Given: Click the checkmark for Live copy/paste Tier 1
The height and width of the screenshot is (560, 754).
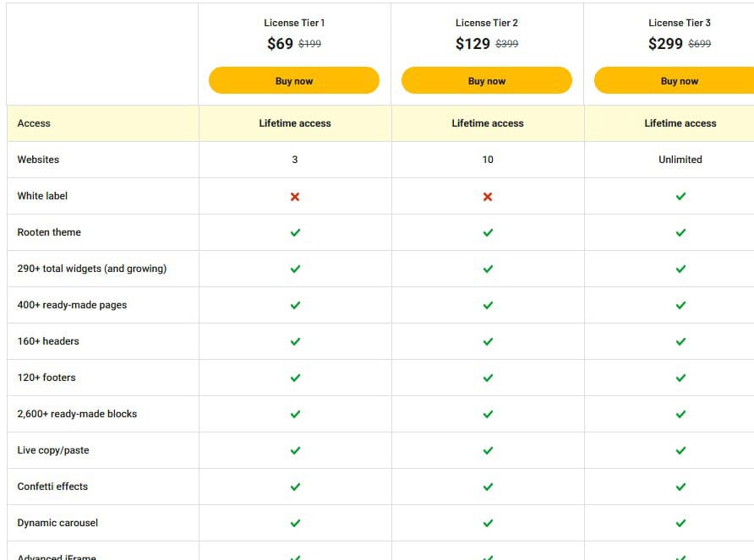Looking at the screenshot, I should [x=294, y=450].
